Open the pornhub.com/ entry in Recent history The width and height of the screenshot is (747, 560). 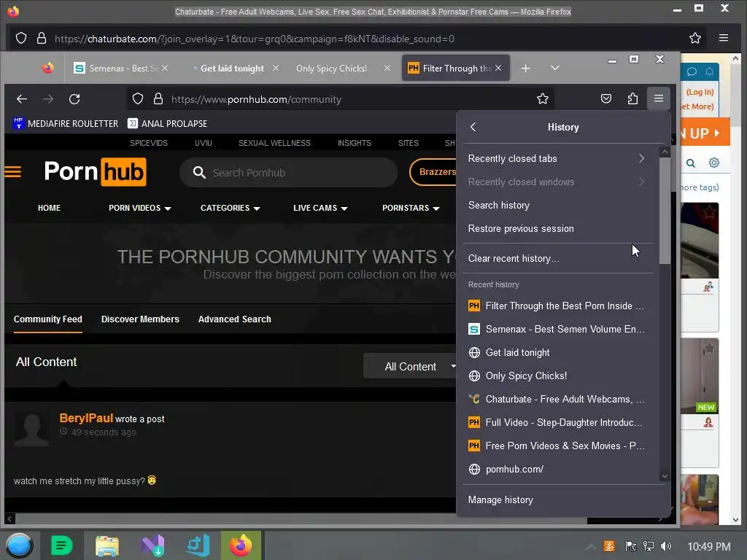click(x=556, y=469)
